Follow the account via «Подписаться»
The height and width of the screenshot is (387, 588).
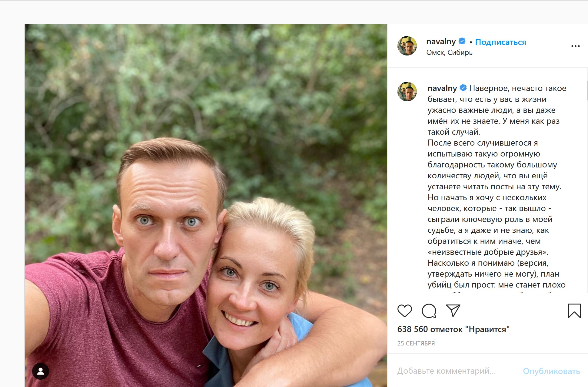(501, 42)
